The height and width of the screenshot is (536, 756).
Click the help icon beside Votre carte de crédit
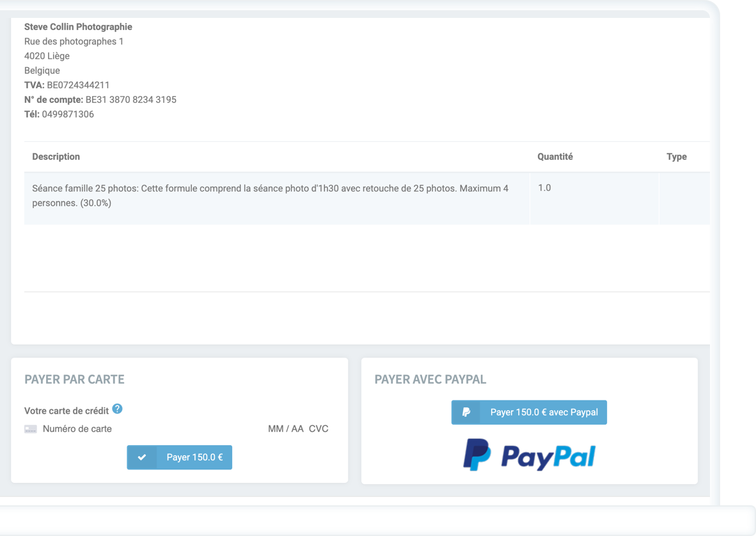coord(117,409)
